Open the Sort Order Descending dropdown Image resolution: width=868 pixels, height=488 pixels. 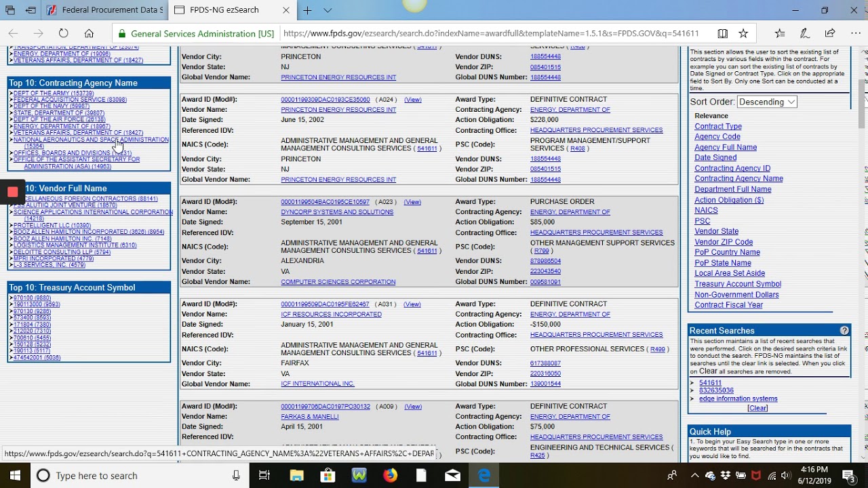pos(766,102)
